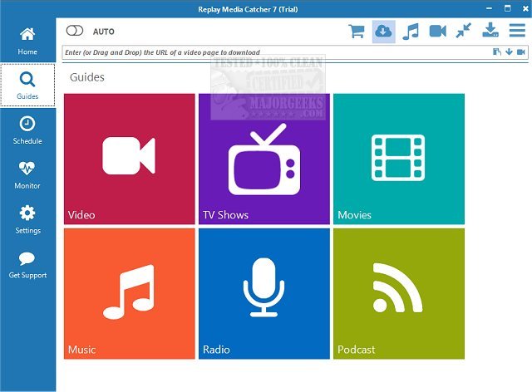Click the small camera icon in URL bar
This screenshot has width=532, height=392.
521,51
